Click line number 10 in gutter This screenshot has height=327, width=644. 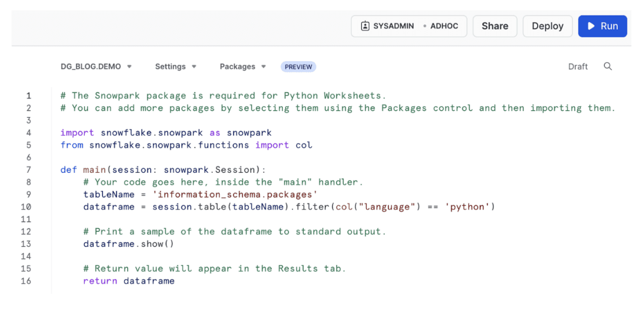pos(26,207)
